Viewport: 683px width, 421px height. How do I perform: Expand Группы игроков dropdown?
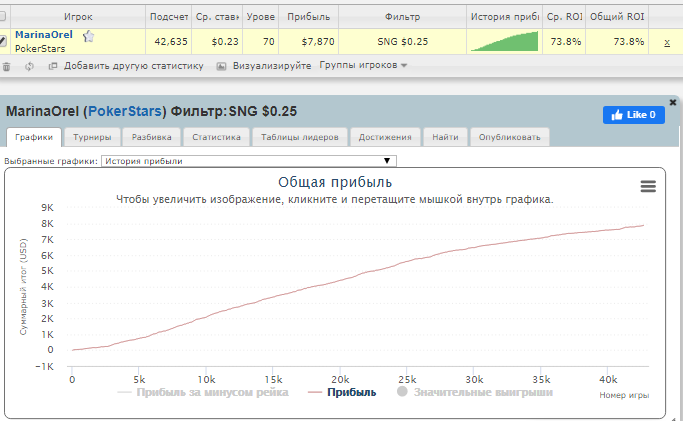point(363,65)
